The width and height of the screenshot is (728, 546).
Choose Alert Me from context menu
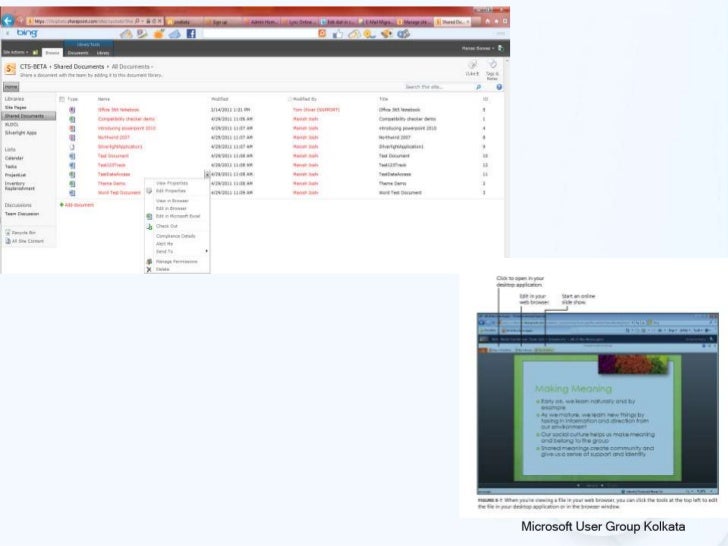pyautogui.click(x=164, y=244)
